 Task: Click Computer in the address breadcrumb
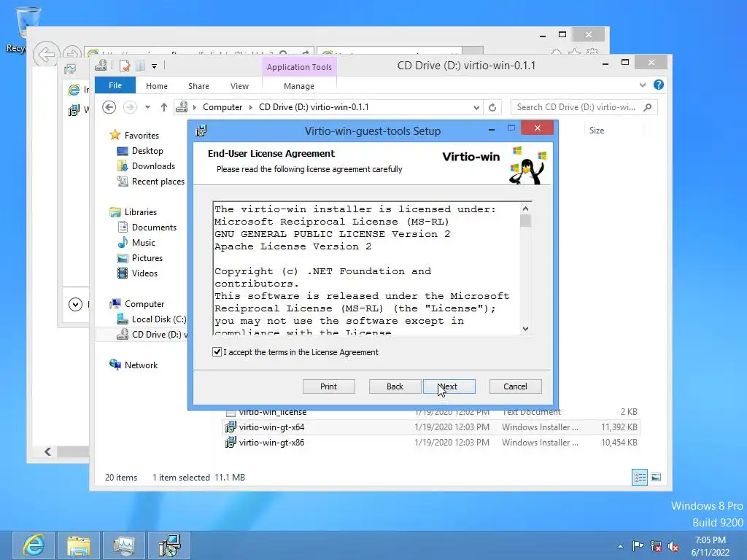[x=222, y=107]
